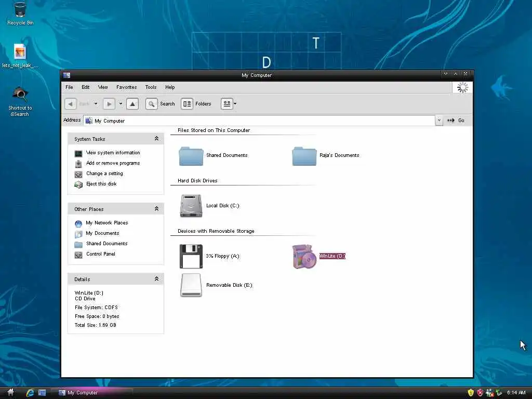Select the WinLite (D:) CD drive icon
This screenshot has height=399, width=532.
click(x=304, y=257)
